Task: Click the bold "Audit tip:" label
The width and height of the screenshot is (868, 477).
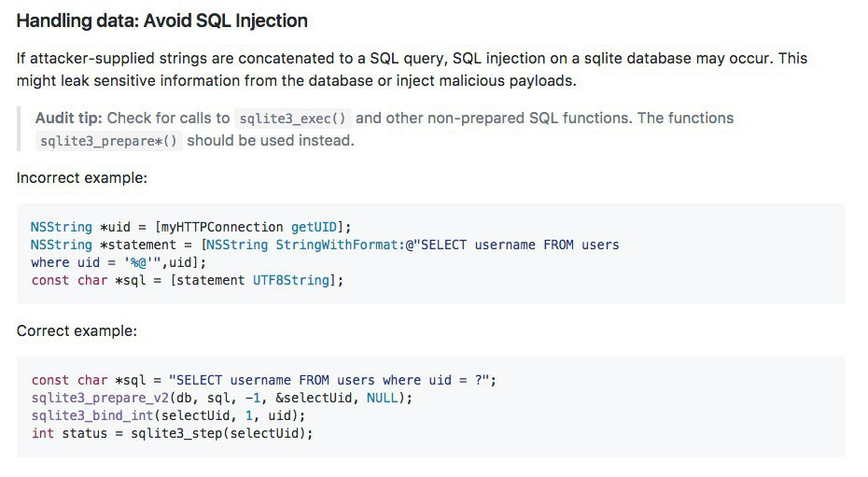Action: [x=70, y=119]
